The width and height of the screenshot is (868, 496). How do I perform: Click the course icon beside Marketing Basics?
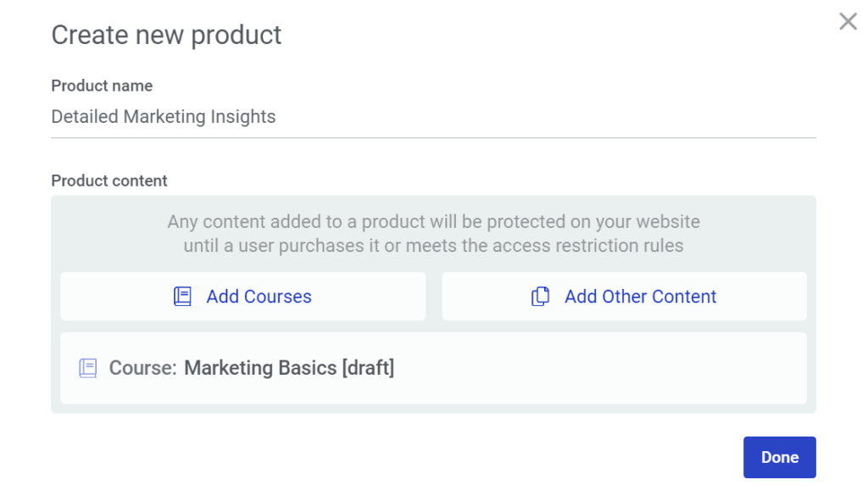(88, 368)
